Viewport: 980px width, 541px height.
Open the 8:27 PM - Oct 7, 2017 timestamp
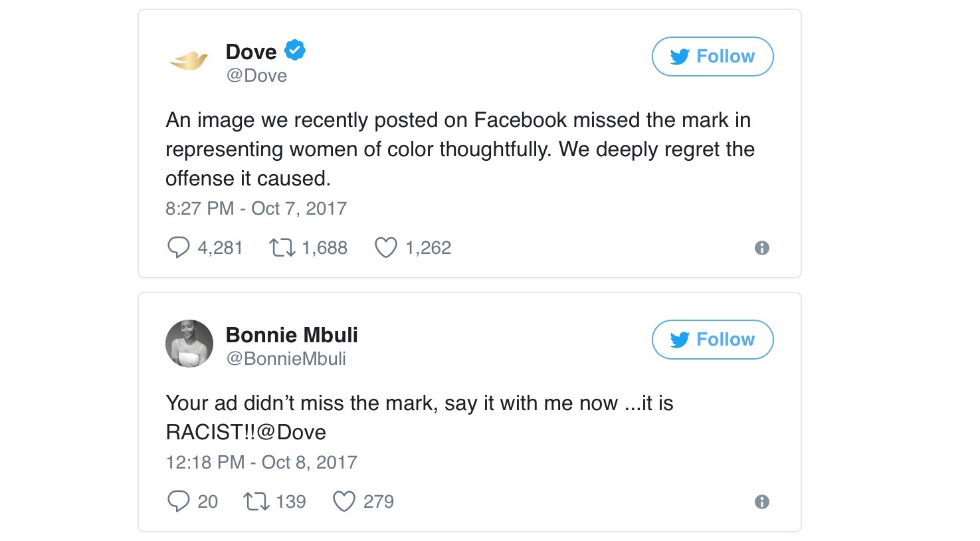coord(256,209)
